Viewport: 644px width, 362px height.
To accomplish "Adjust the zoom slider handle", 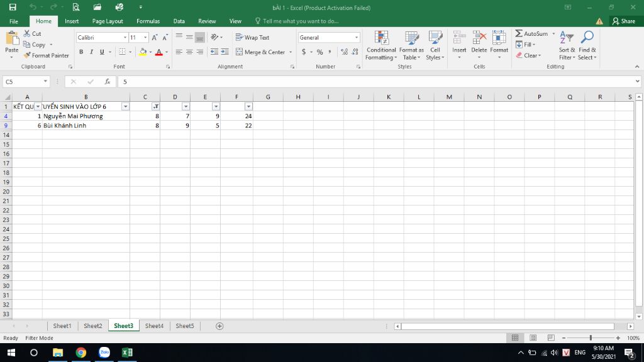I will 591,337.
